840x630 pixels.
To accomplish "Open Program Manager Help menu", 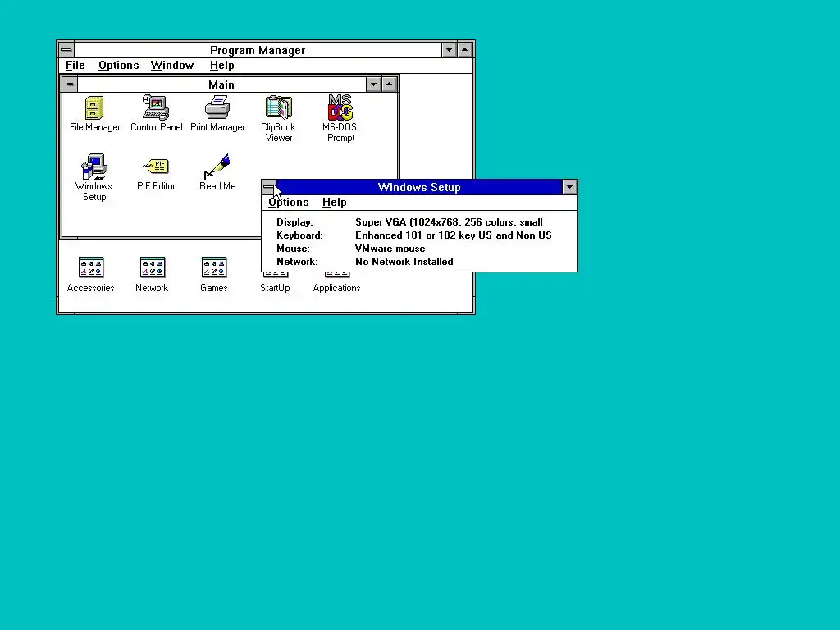I will (221, 66).
